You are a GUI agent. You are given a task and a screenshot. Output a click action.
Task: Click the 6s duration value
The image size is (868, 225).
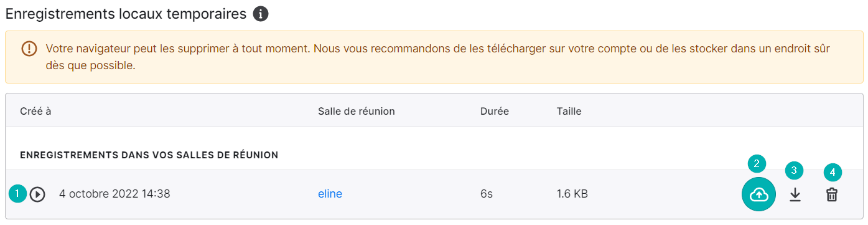pyautogui.click(x=487, y=194)
